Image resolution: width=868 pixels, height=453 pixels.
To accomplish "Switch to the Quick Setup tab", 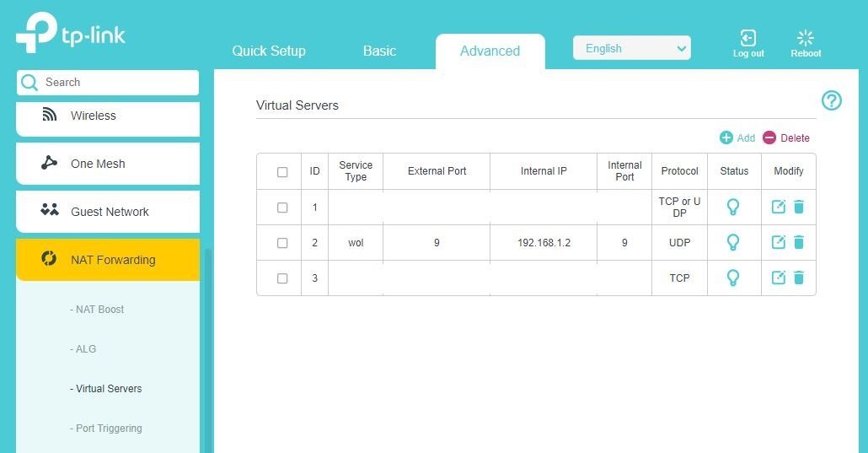I will click(x=269, y=51).
